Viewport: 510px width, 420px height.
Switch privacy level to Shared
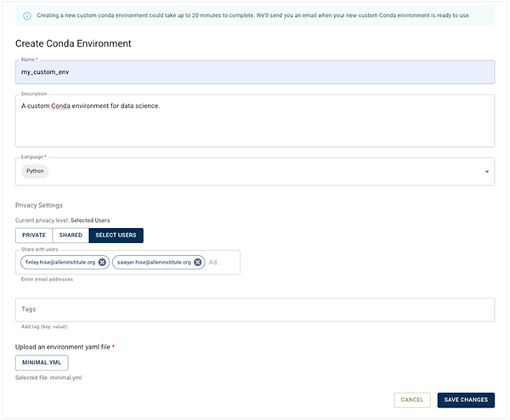pyautogui.click(x=71, y=235)
